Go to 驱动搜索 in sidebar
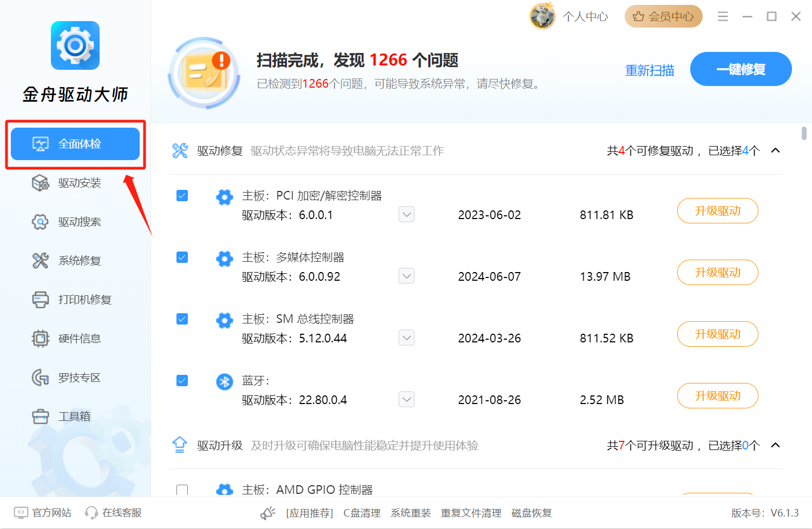This screenshot has height=529, width=812. pos(75,222)
